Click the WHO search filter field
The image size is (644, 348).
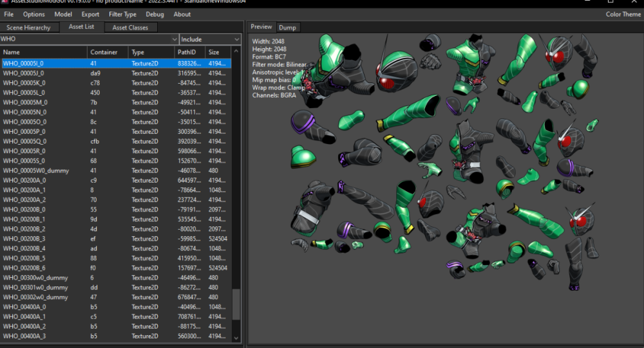pyautogui.click(x=86, y=39)
